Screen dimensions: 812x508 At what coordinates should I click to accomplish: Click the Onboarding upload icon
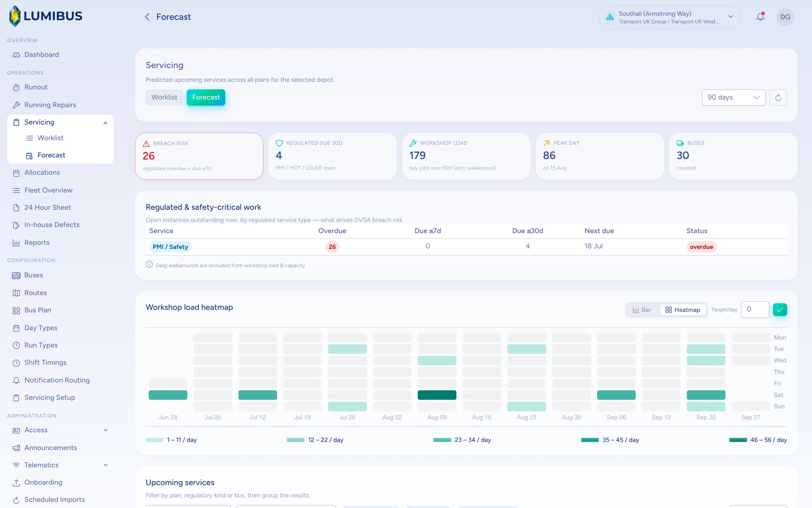[x=16, y=483]
